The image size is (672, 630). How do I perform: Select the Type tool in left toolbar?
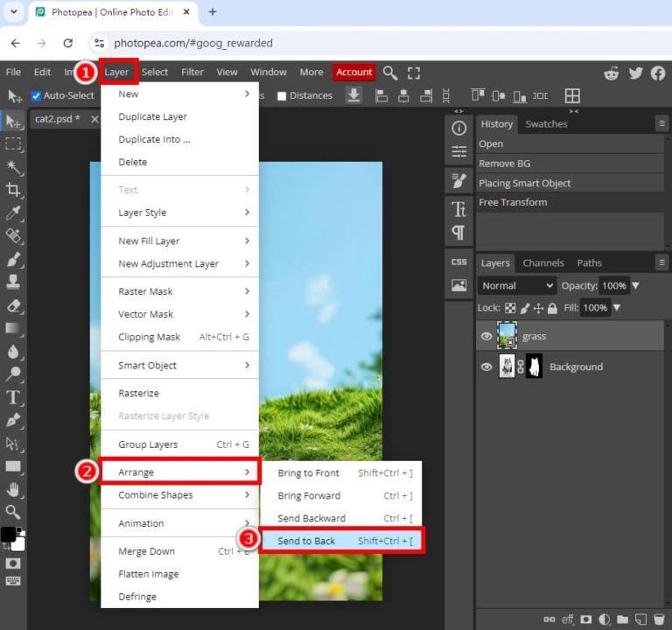[x=13, y=397]
